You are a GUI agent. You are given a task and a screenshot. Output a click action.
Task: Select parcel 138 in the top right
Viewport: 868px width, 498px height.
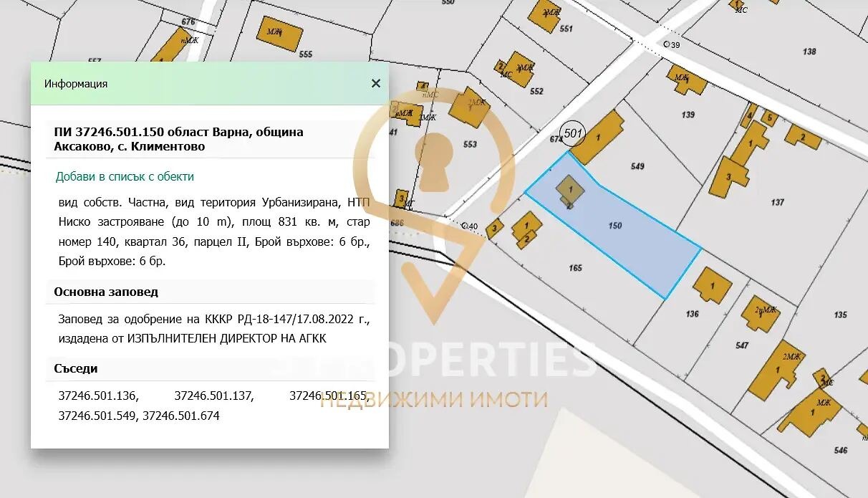[809, 51]
